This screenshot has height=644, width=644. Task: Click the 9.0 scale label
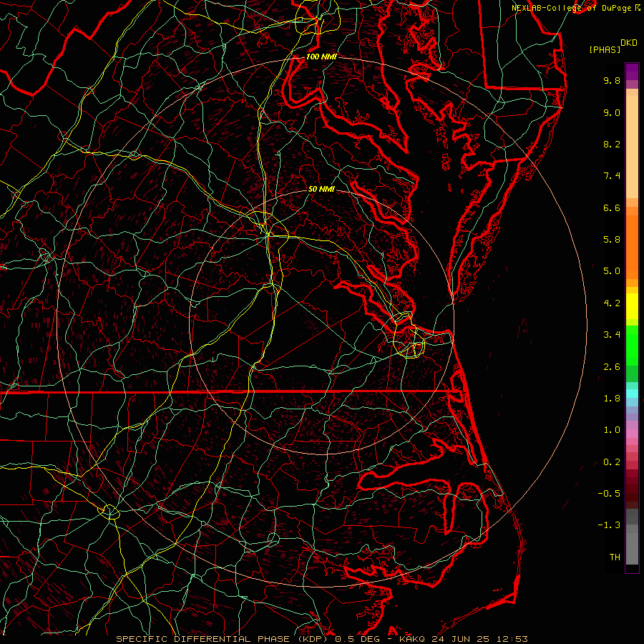point(612,112)
